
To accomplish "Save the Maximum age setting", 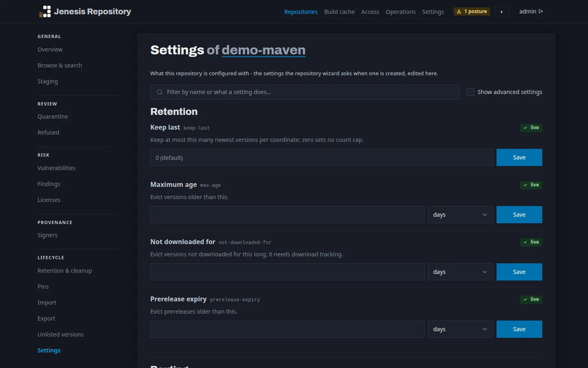I will (519, 215).
